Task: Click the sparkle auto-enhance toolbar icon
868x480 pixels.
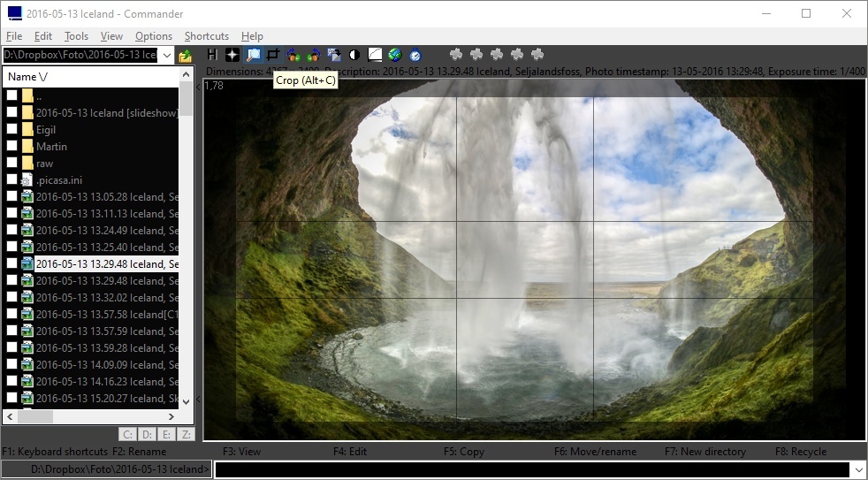Action: point(232,54)
